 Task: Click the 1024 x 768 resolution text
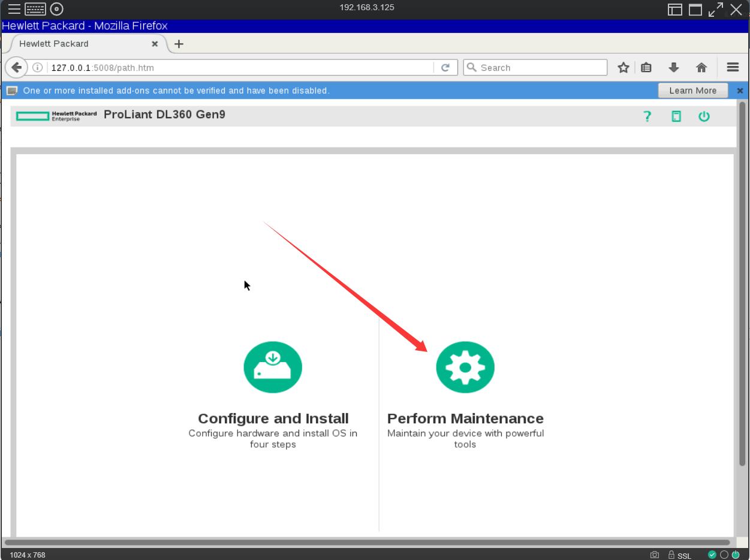click(x=28, y=555)
